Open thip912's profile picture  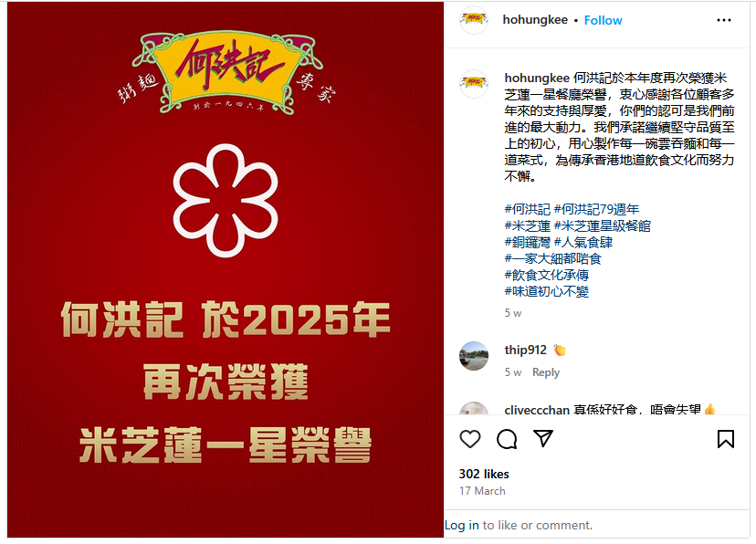(474, 356)
